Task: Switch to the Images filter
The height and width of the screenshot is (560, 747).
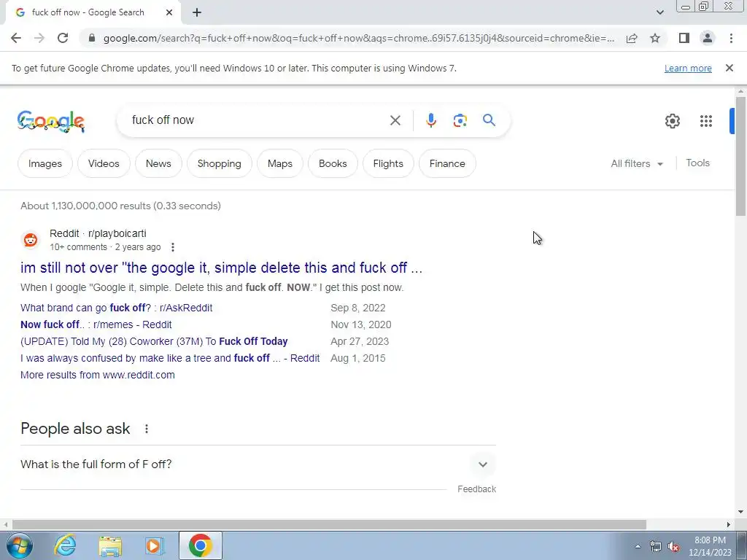Action: (45, 163)
